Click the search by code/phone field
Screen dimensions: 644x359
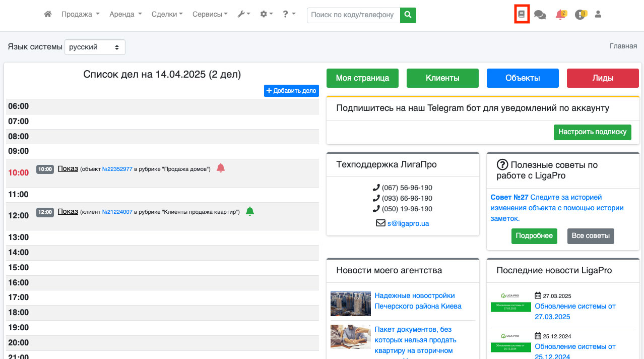353,15
